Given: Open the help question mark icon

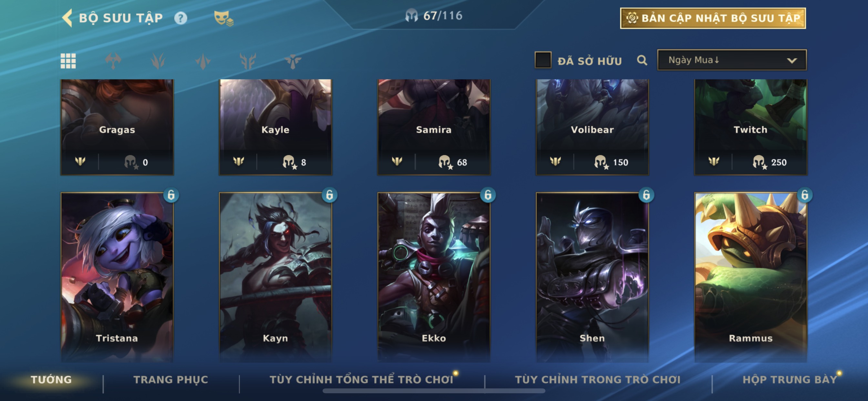Looking at the screenshot, I should (181, 18).
